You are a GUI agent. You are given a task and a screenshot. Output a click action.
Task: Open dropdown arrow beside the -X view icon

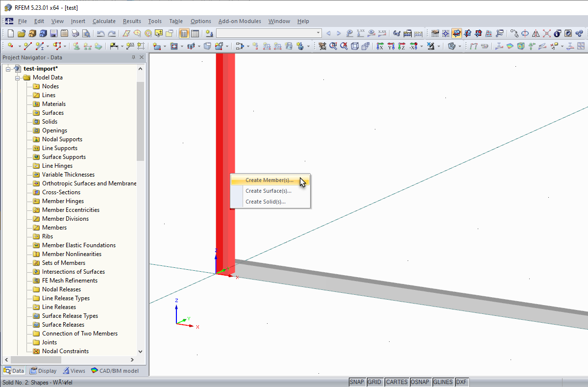pos(421,46)
